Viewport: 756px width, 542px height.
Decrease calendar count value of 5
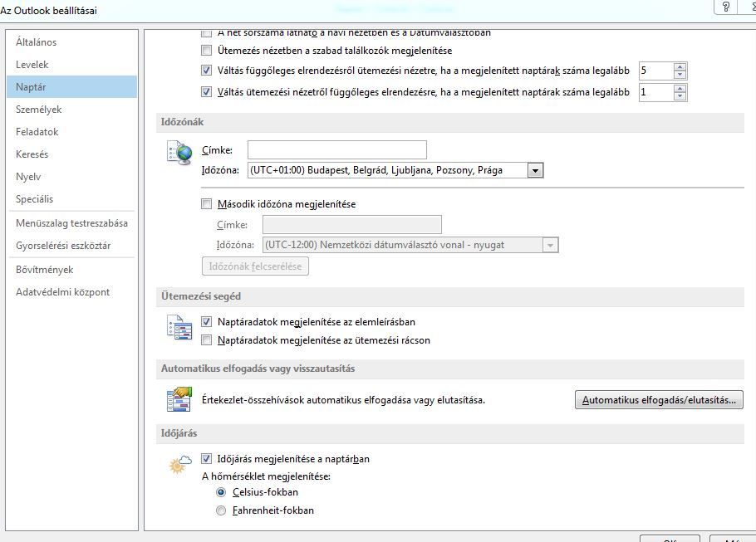tap(680, 75)
